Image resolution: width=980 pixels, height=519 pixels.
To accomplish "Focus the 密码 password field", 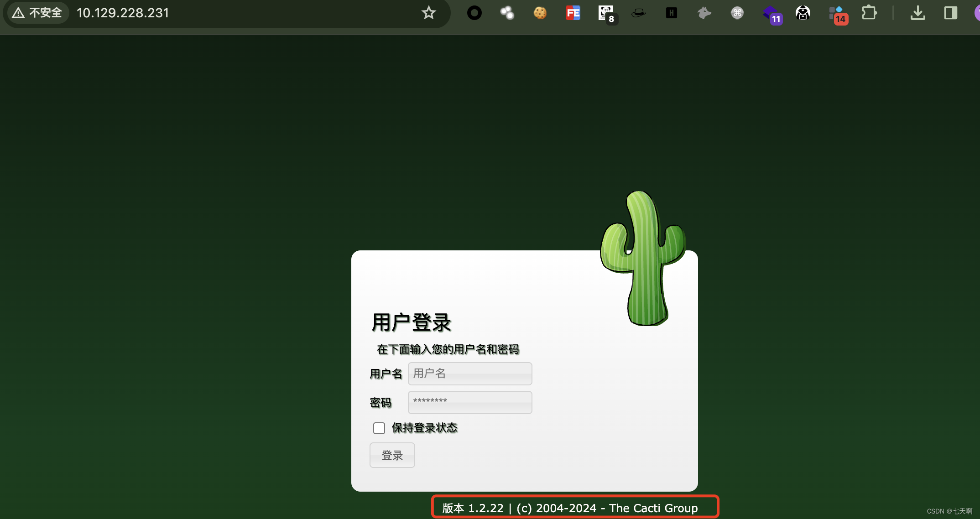I will (x=470, y=402).
